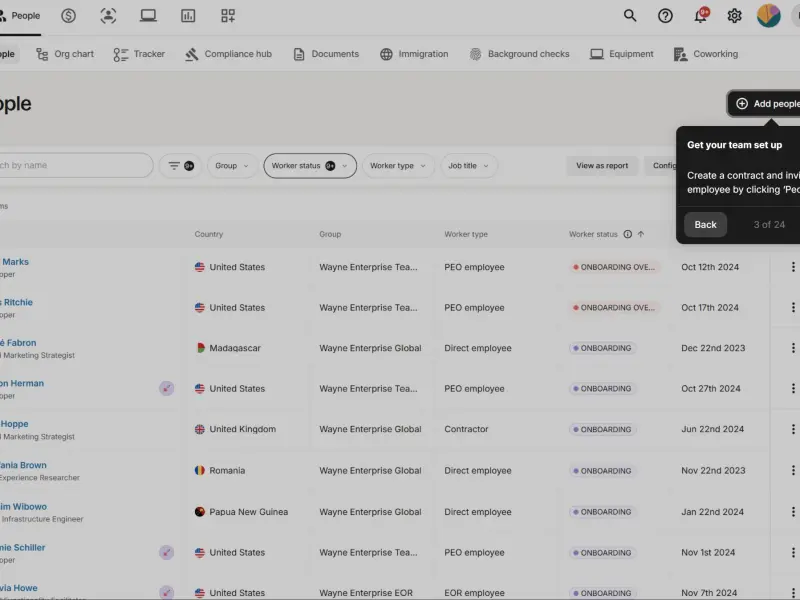800x600 pixels.
Task: Open the settings gear icon
Action: tap(734, 16)
